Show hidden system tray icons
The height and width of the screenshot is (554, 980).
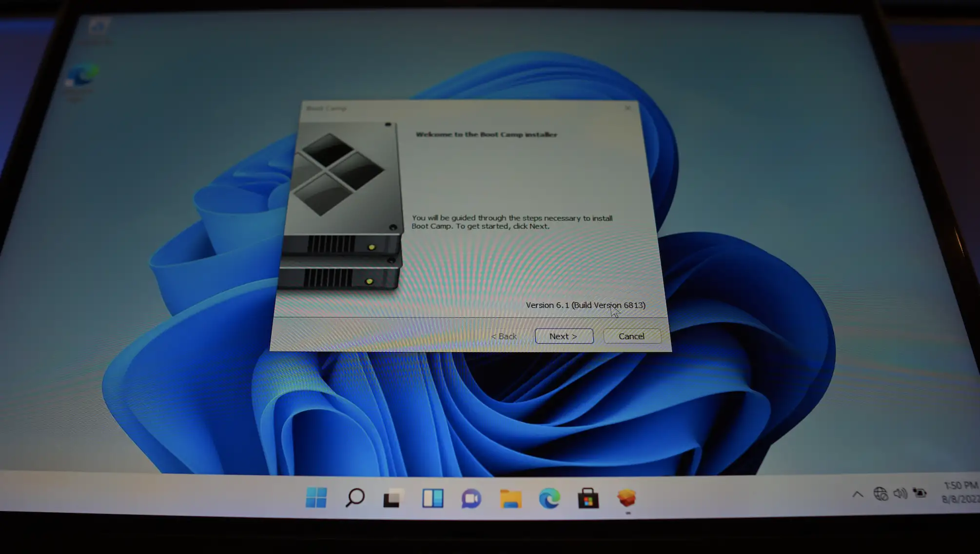click(858, 495)
